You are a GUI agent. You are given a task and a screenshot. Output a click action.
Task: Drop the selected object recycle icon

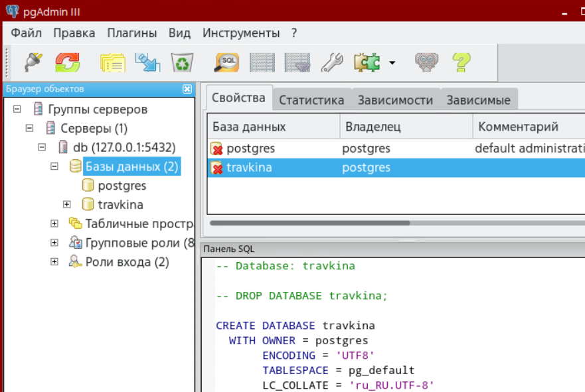click(x=182, y=62)
